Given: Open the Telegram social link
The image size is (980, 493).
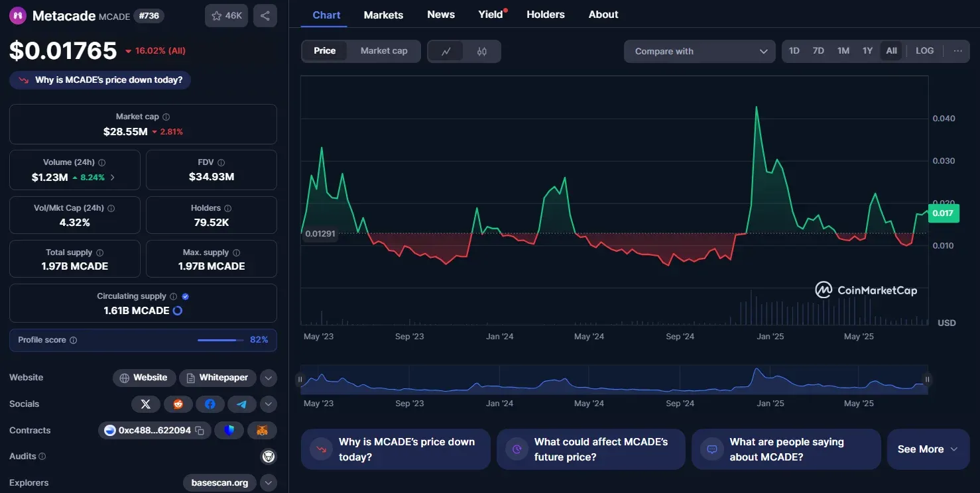Looking at the screenshot, I should click(241, 404).
